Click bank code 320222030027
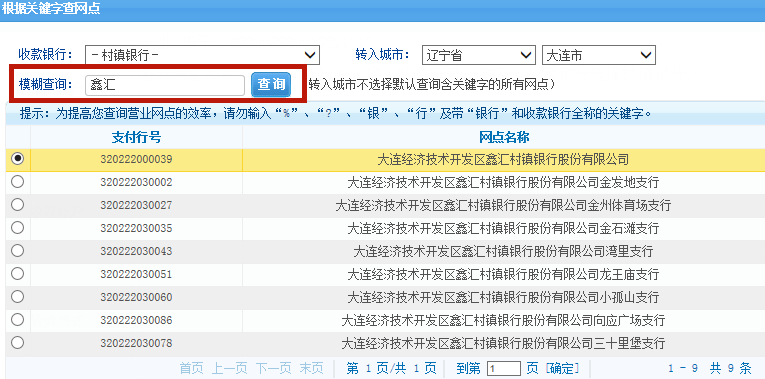This screenshot has width=765, height=379. pos(137,205)
